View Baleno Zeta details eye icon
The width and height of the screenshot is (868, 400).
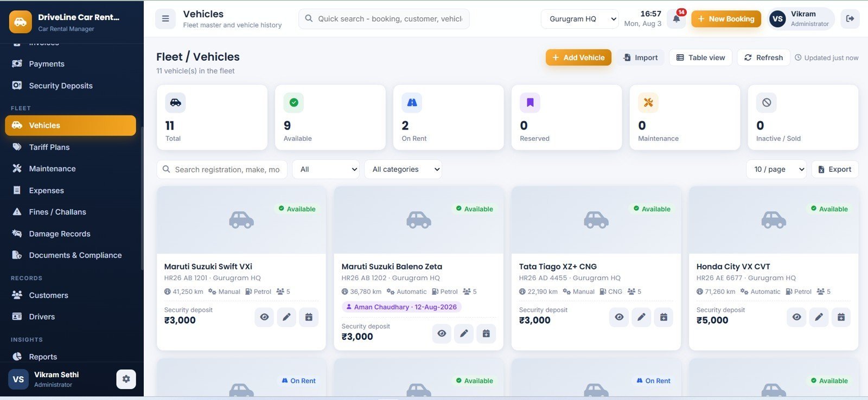442,333
